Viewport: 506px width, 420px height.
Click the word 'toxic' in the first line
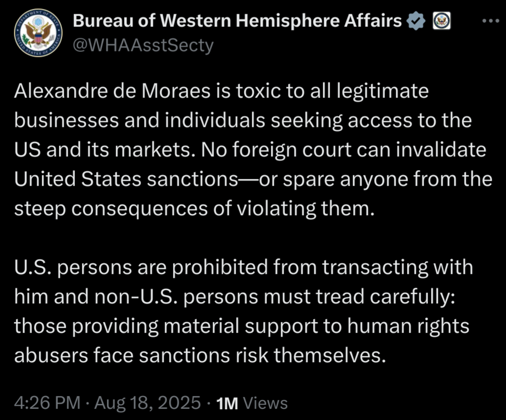coord(258,91)
